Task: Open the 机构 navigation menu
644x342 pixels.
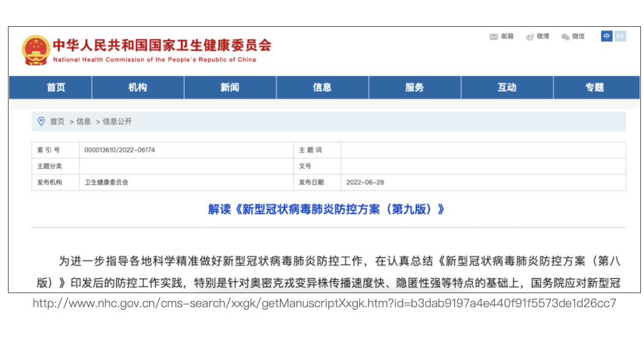Action: [x=137, y=87]
